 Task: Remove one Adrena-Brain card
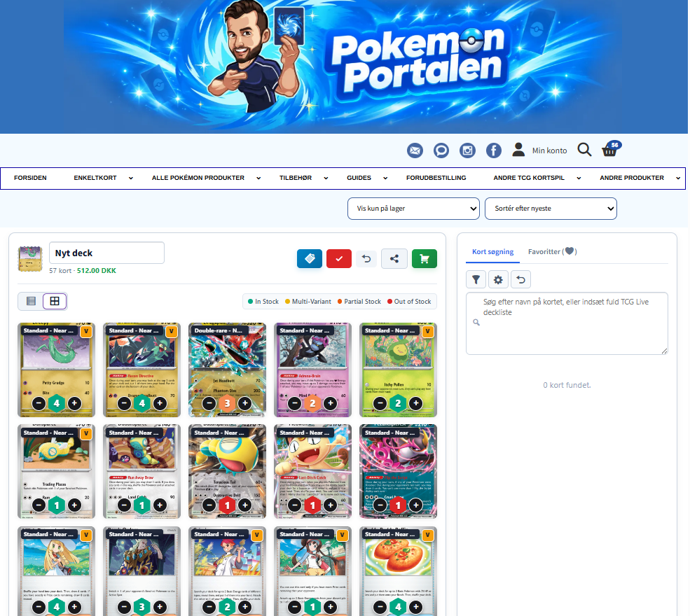pos(294,402)
